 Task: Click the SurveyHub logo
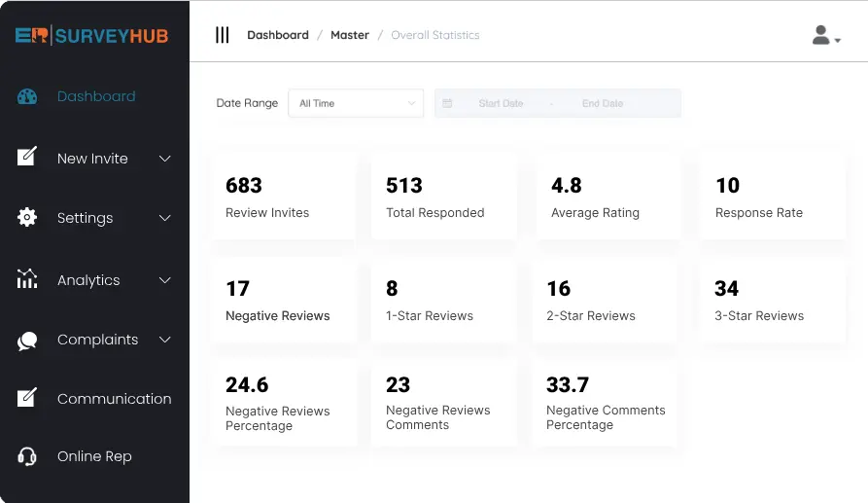[92, 36]
